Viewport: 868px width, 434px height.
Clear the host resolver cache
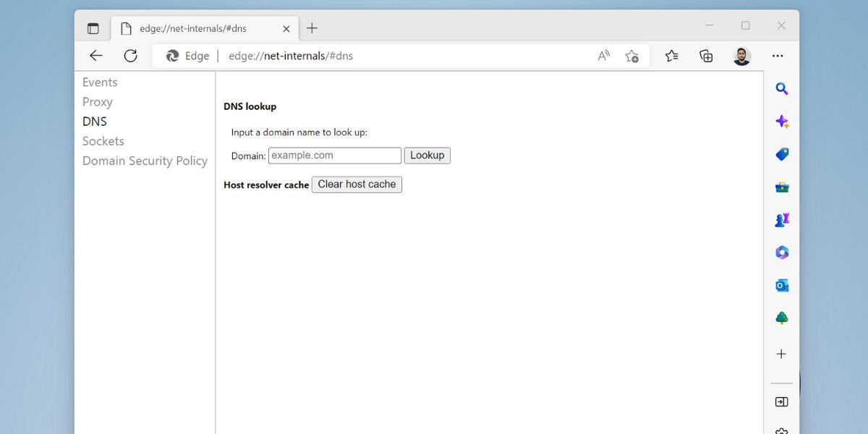[x=357, y=184]
